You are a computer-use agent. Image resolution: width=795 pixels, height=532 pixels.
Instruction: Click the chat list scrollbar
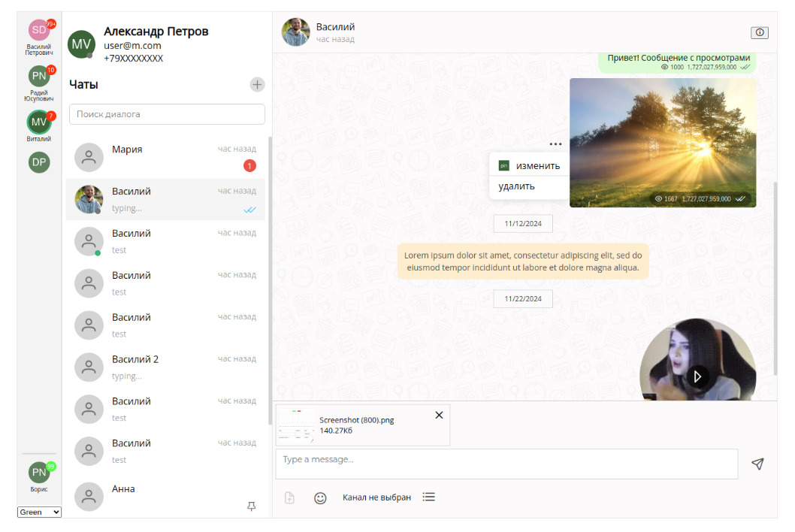tap(270, 280)
